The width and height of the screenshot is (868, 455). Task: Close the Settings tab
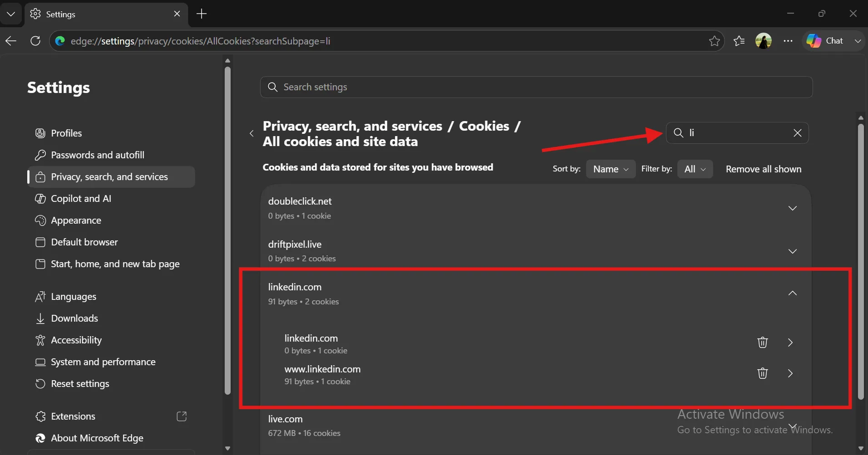pos(177,14)
